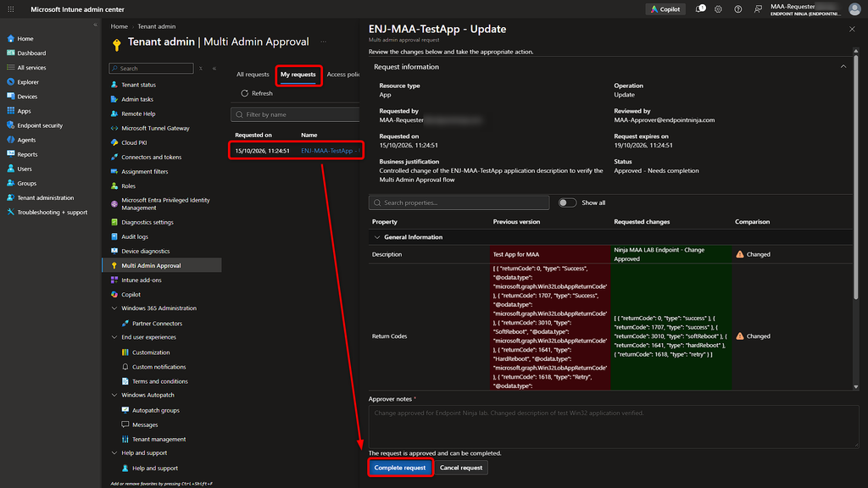Open Assignment filters in the menu
The width and height of the screenshot is (868, 488).
click(x=144, y=171)
